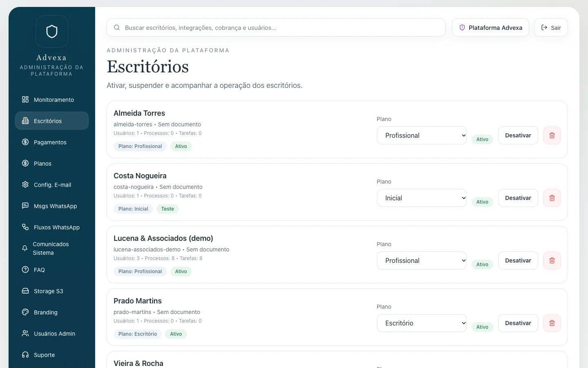The height and width of the screenshot is (368, 588).
Task: Delete Lucena & Associados (demo) with the trash icon
Action: (x=552, y=260)
